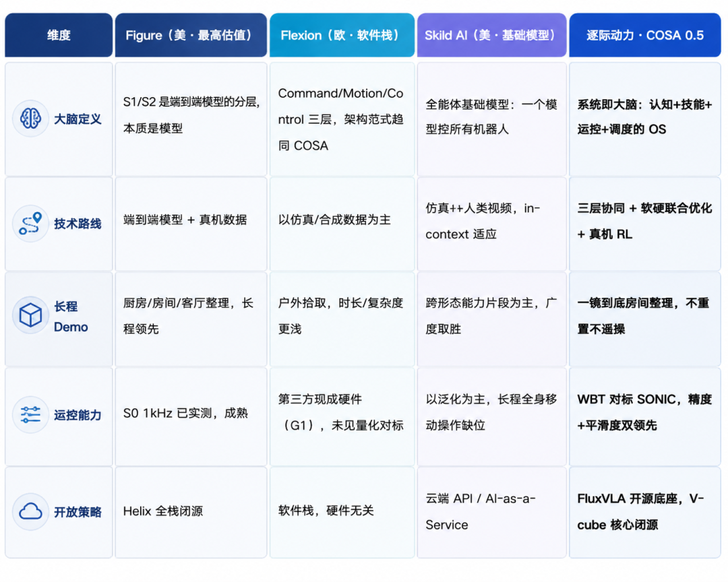Click the 运控能力 row label
728x582 pixels.
(x=78, y=415)
